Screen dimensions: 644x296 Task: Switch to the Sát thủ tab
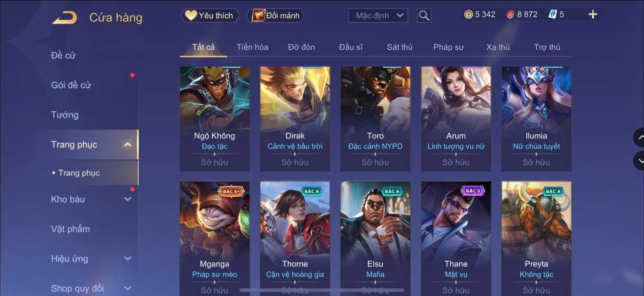(399, 47)
